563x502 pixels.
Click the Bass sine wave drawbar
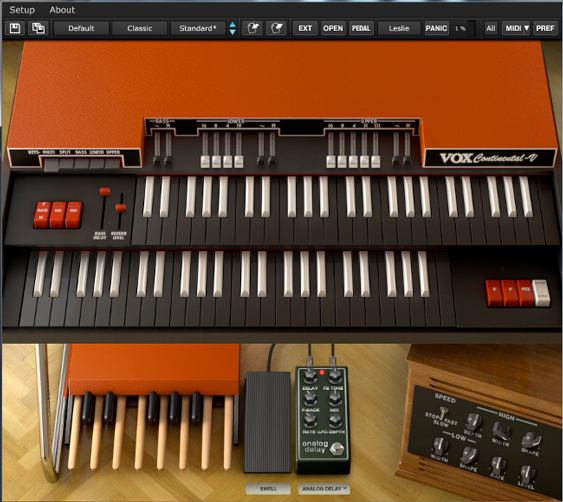(157, 161)
